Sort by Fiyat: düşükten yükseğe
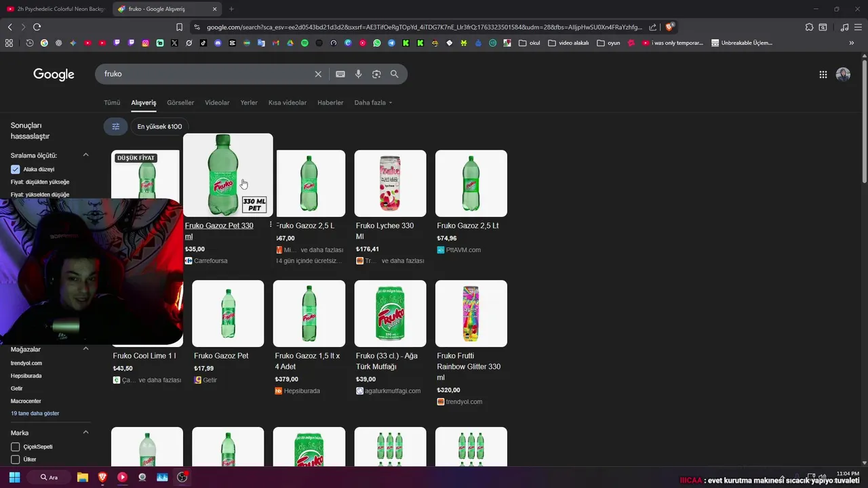Image resolution: width=868 pixels, height=488 pixels. (x=40, y=182)
